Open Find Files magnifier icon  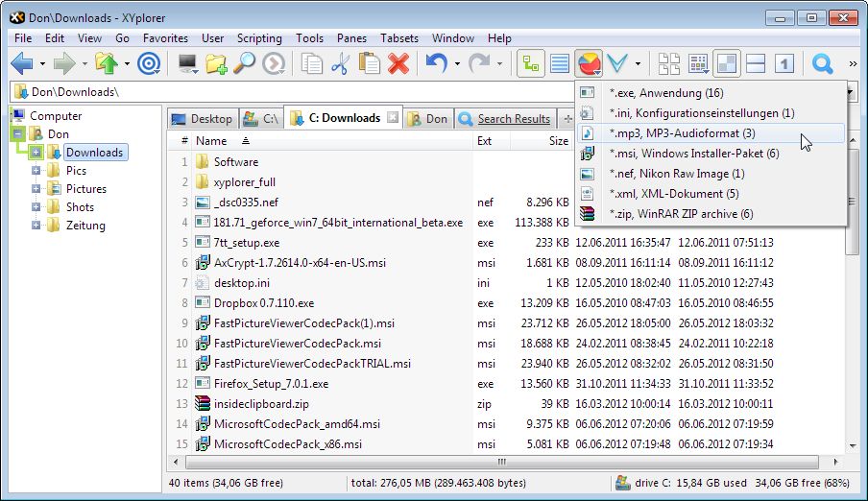pyautogui.click(x=244, y=63)
